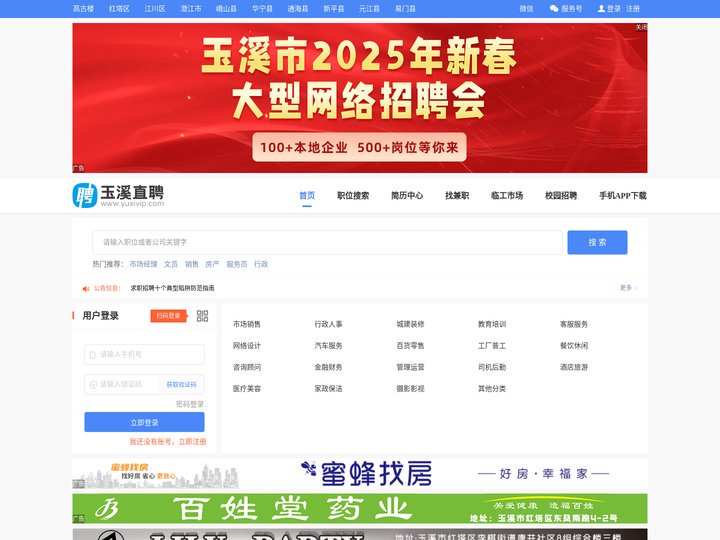Click into the verification code input field

pyautogui.click(x=123, y=384)
